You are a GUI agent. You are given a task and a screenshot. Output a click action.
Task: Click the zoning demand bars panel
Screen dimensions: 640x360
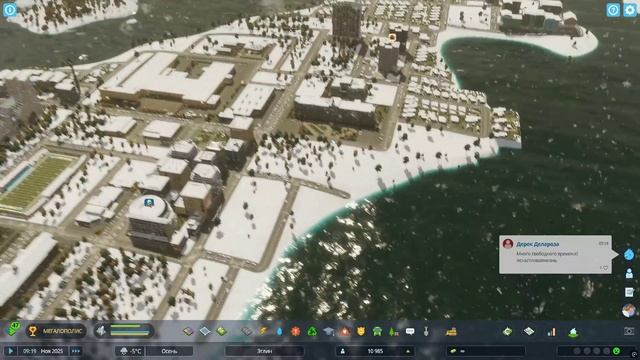[124, 331]
